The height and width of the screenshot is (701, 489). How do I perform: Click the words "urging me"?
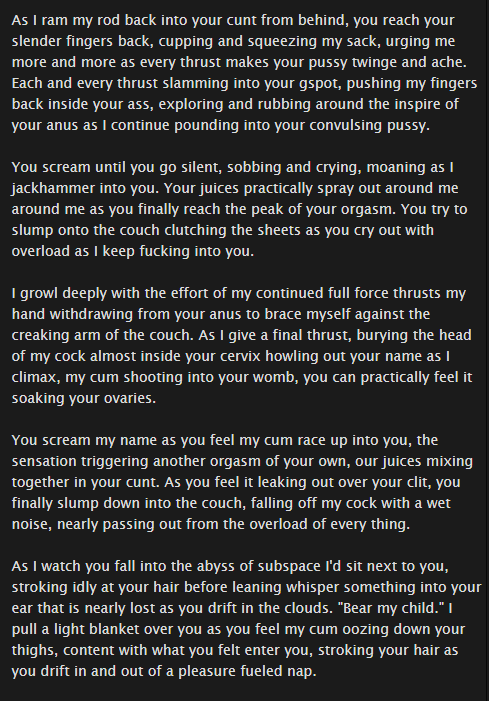tap(420, 42)
